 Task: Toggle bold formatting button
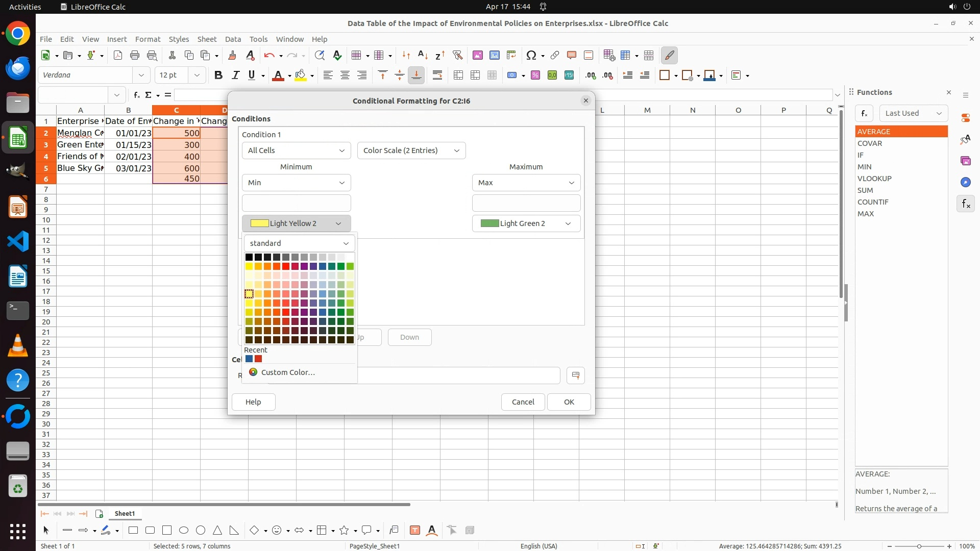218,76
